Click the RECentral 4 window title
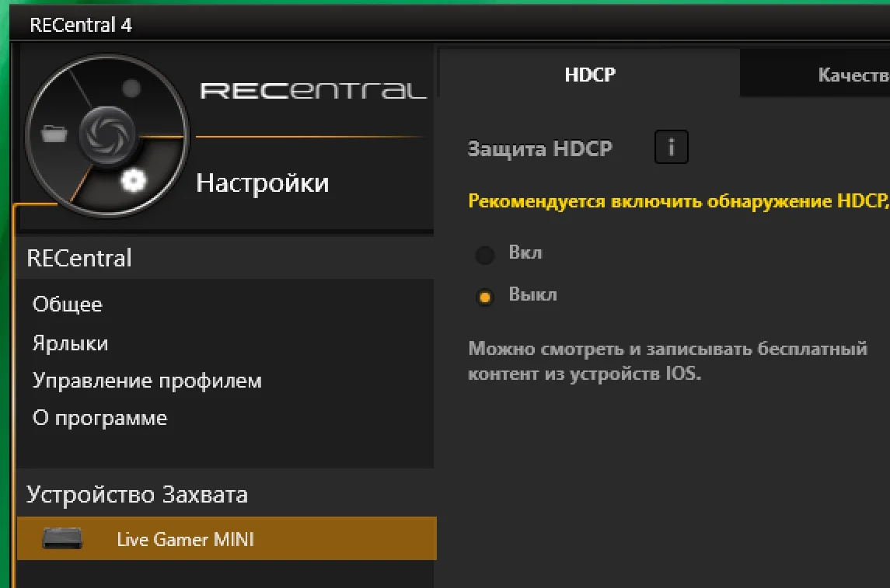 [81, 25]
